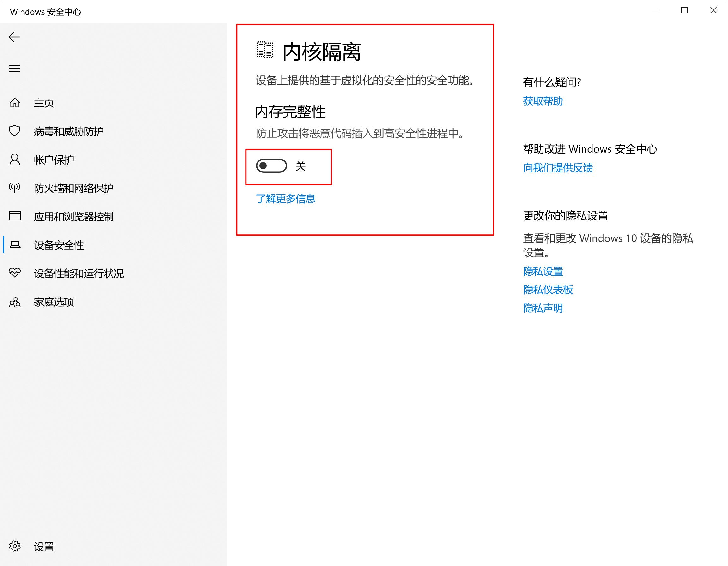Image resolution: width=728 pixels, height=566 pixels.
Task: Select the 病毒和威胁防护 shield icon
Action: 15,131
